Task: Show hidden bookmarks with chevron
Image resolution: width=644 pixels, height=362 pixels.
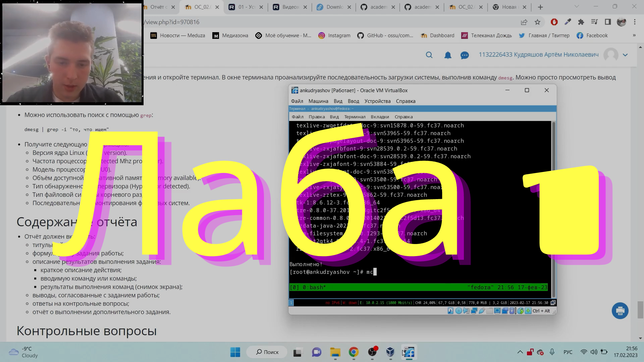Action: 634,36
